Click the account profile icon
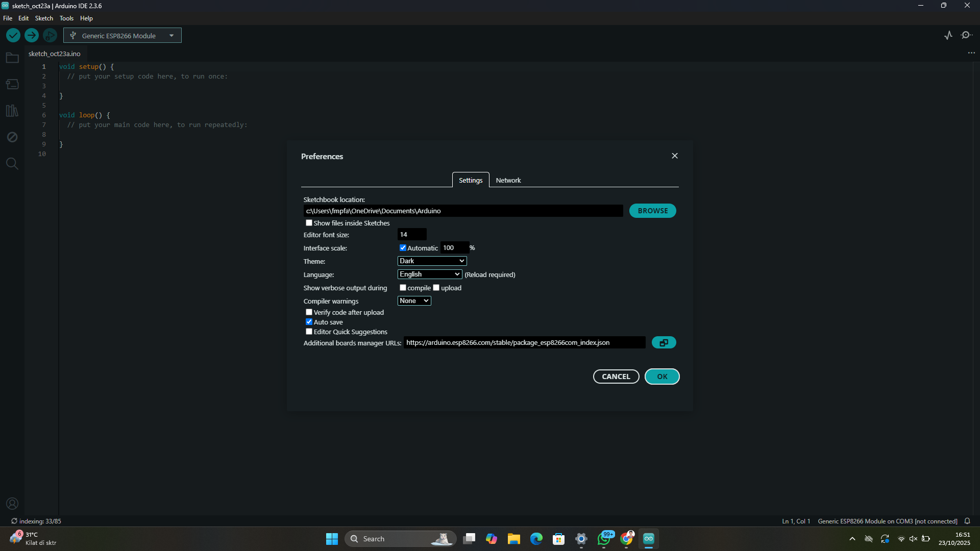980x551 pixels. tap(12, 504)
